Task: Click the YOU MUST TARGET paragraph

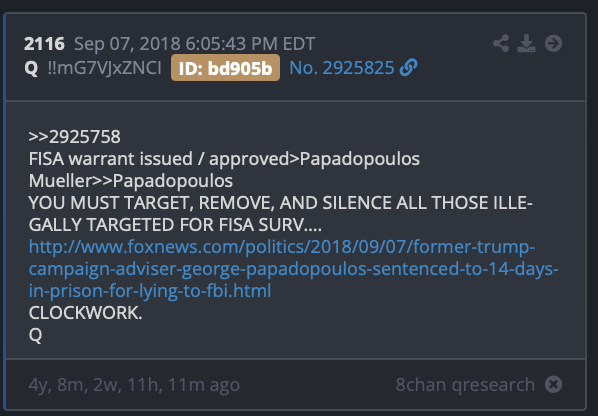Action: (281, 214)
